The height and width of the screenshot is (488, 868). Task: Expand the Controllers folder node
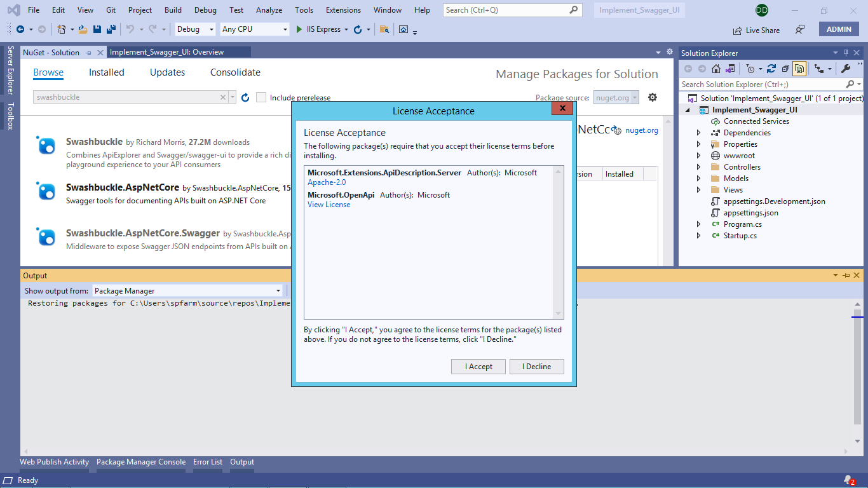[699, 167]
